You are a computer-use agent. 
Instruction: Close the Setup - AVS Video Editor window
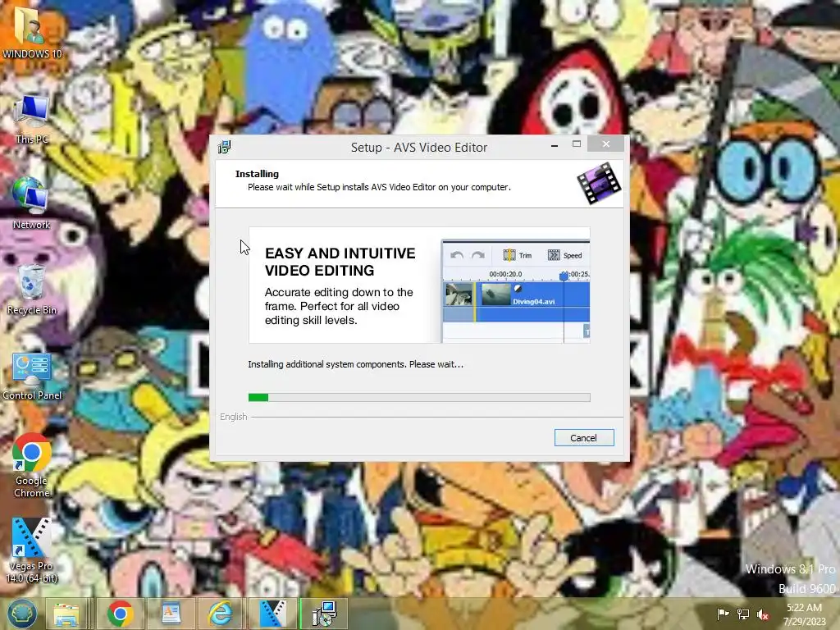(606, 144)
